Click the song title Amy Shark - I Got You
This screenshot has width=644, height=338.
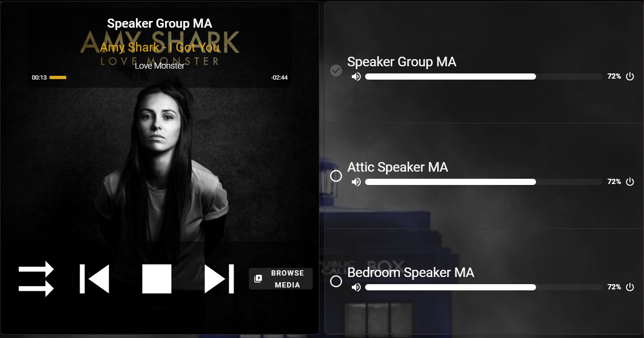click(x=160, y=47)
